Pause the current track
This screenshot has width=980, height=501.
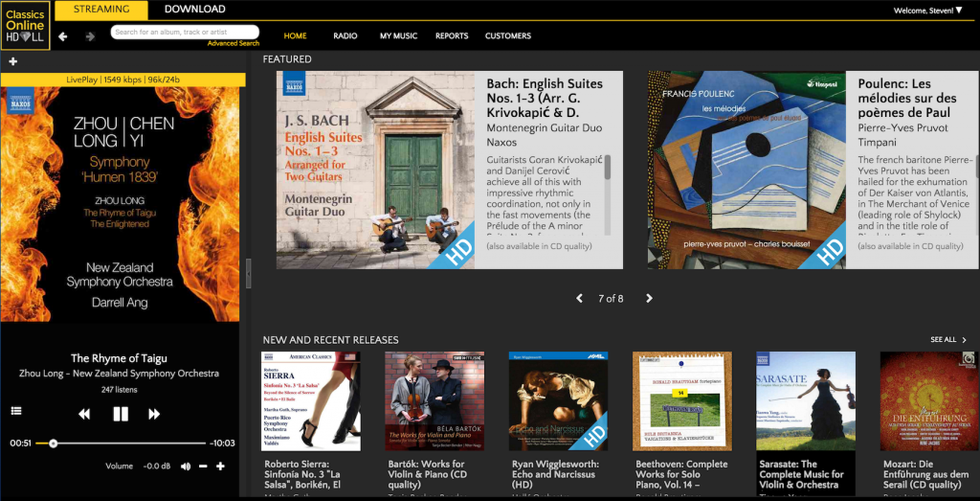[121, 414]
